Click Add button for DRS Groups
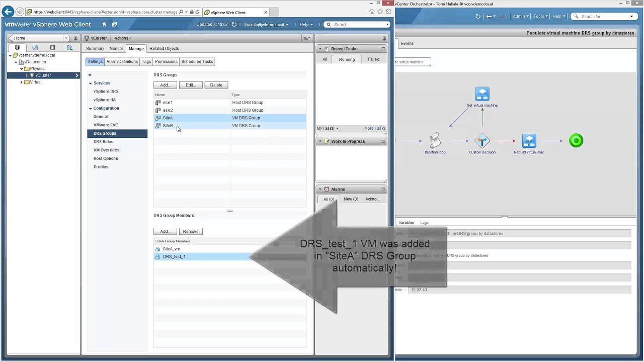The image size is (644, 362). pos(165,85)
